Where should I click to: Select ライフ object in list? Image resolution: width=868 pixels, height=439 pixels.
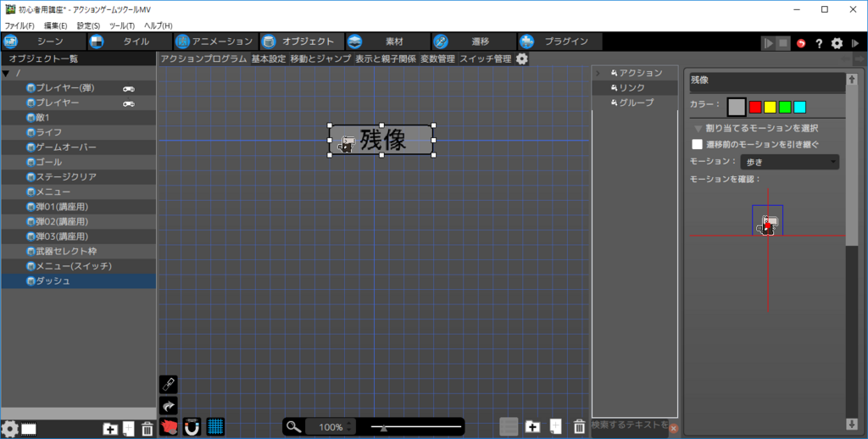79,132
